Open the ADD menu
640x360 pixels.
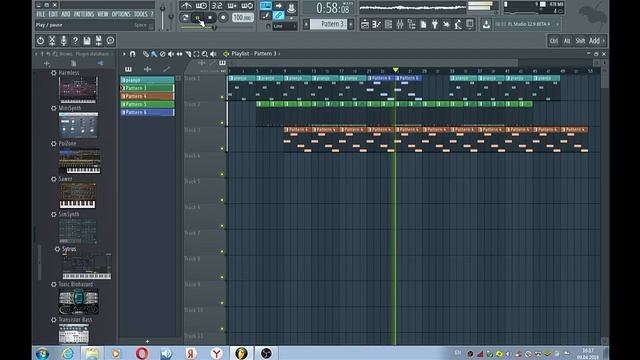pos(65,14)
